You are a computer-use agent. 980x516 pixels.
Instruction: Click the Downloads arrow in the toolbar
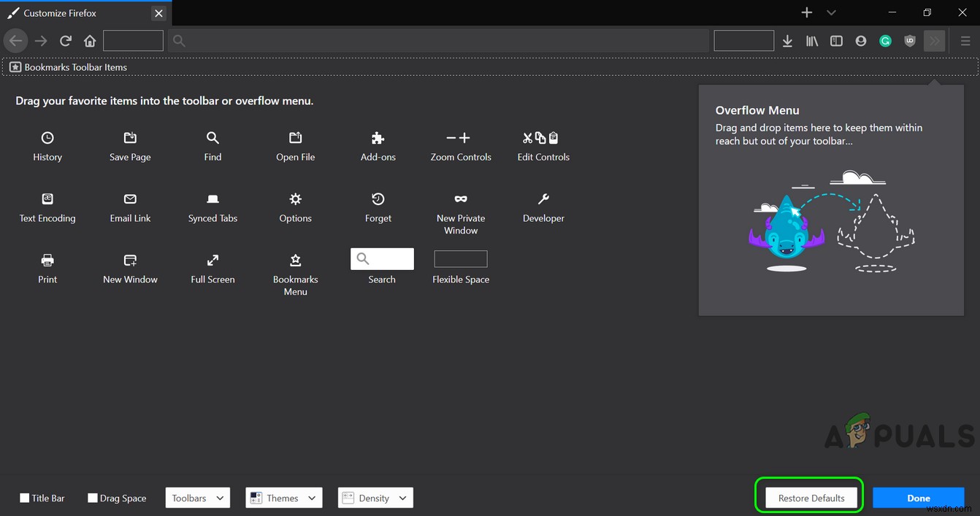(787, 41)
